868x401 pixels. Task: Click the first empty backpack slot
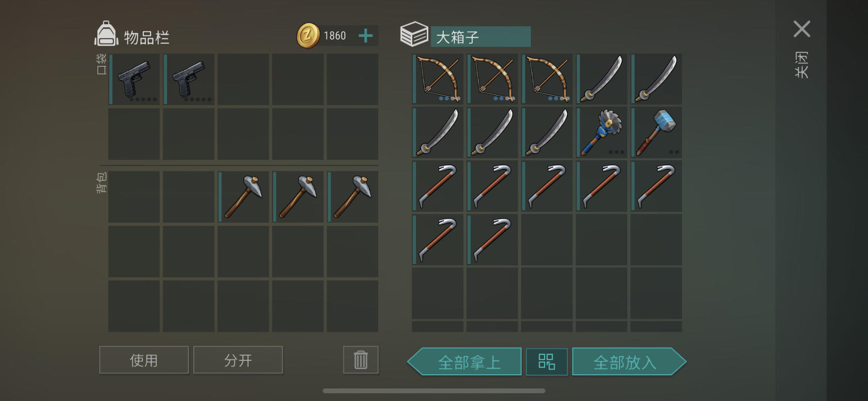pos(134,197)
